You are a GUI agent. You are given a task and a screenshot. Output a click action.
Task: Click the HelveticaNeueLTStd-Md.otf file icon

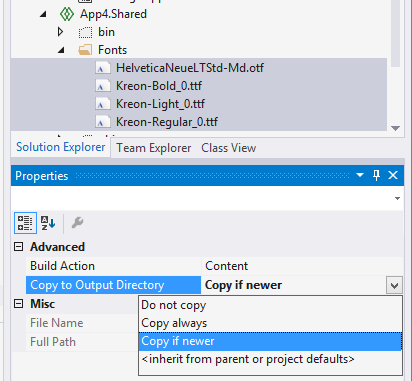[x=103, y=68]
